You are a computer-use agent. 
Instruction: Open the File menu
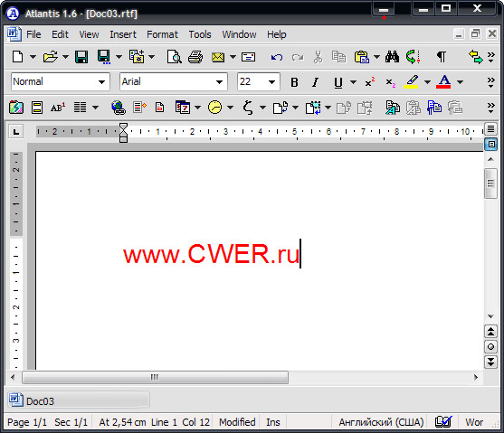[33, 34]
